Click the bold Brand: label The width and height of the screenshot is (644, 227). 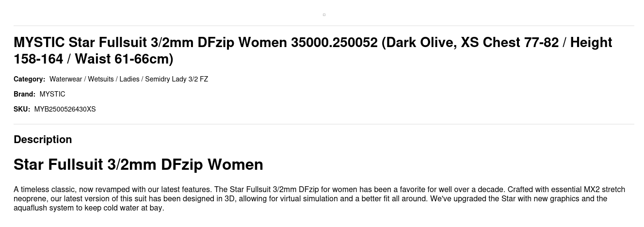point(24,94)
